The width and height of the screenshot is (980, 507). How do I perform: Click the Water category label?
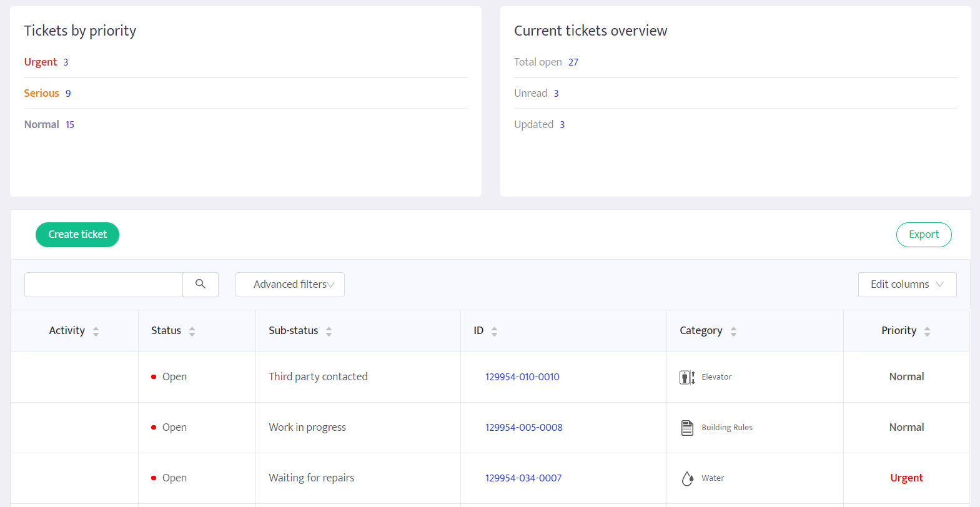pyautogui.click(x=713, y=478)
